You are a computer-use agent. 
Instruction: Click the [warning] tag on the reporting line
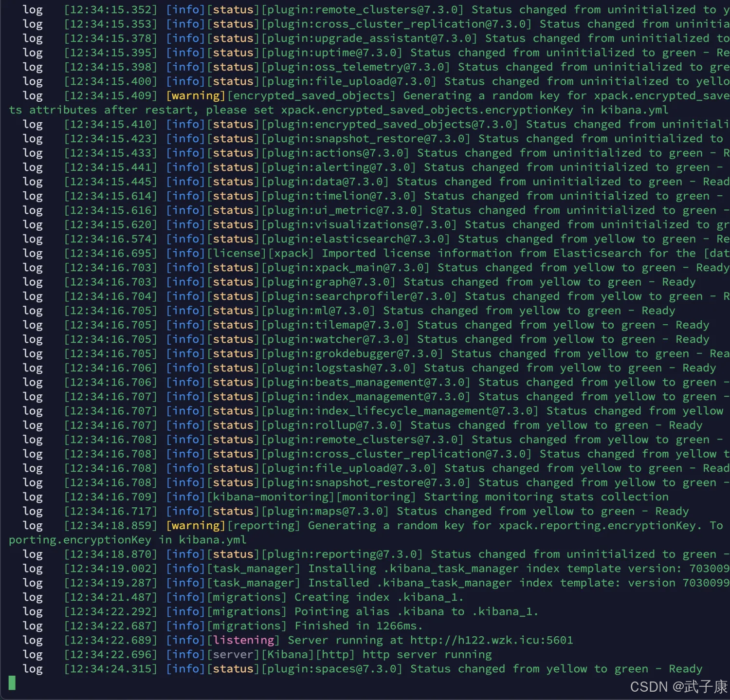(196, 526)
